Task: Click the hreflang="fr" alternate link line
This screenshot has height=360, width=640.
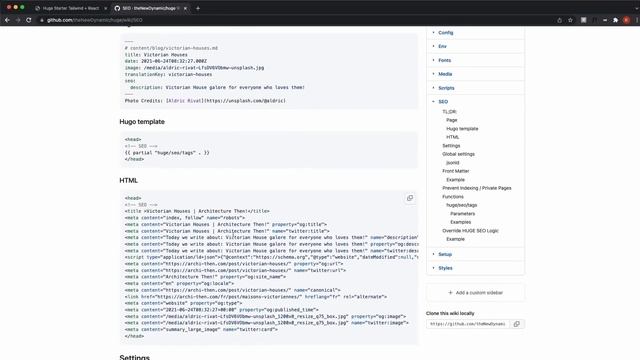Action: 256,297
